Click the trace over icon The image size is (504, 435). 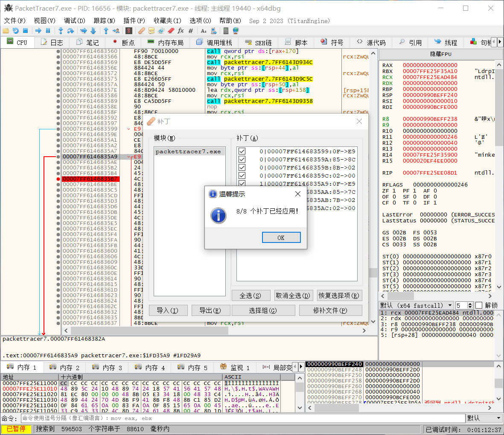point(93,31)
